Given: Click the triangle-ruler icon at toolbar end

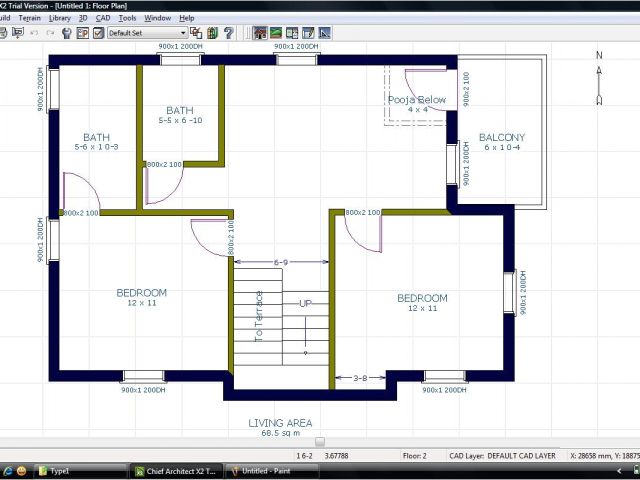Looking at the screenshot, I should 324,33.
